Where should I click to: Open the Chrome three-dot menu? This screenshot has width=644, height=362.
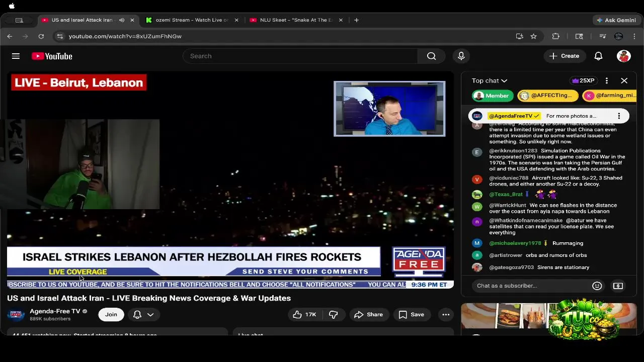pos(634,36)
